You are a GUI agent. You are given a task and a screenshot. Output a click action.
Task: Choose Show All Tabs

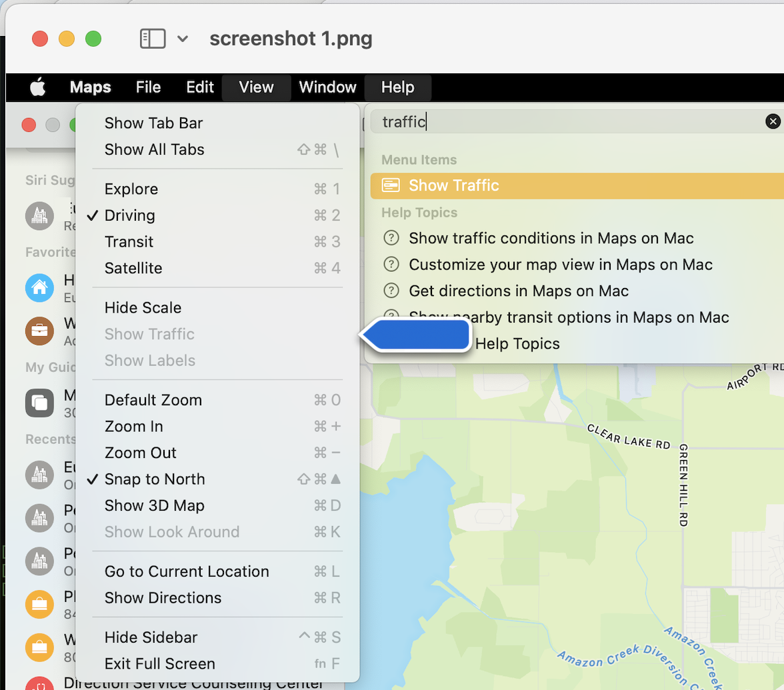[x=217, y=149]
